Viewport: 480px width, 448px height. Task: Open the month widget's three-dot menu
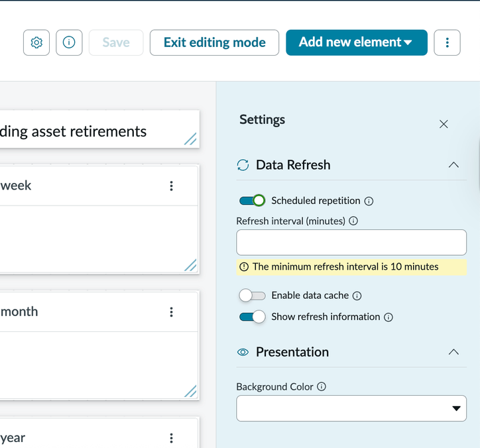coord(171,312)
